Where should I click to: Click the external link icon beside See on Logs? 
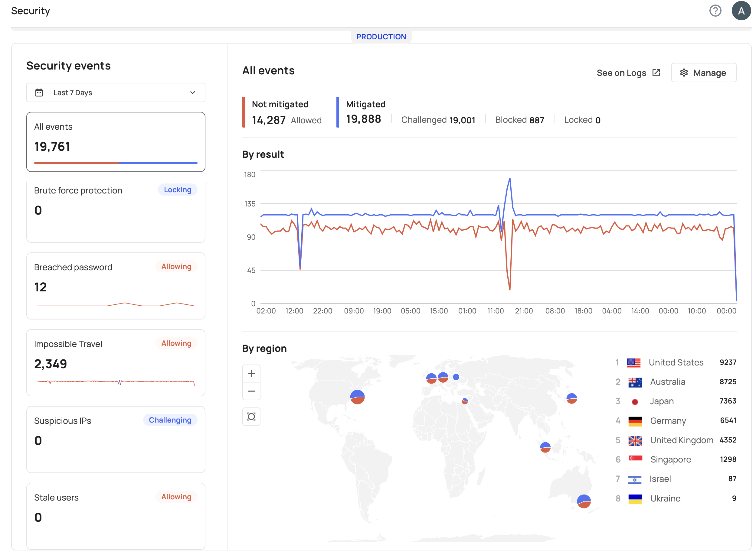coord(656,73)
